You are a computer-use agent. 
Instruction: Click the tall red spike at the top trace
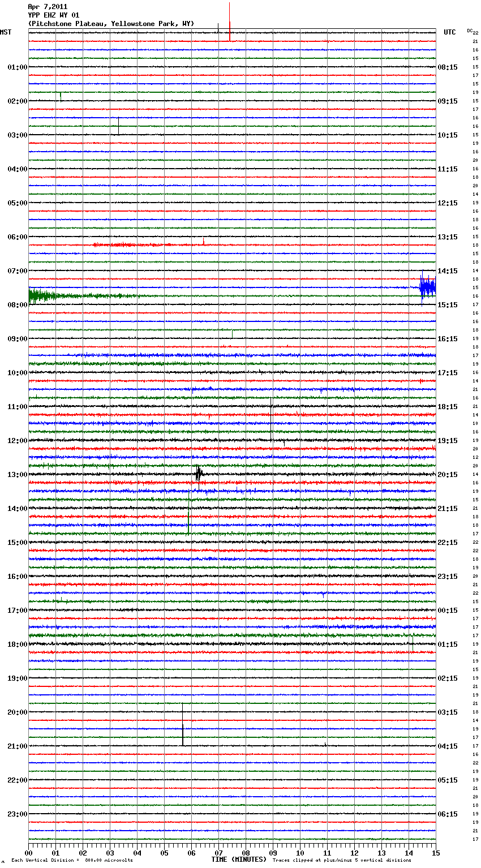tap(230, 22)
